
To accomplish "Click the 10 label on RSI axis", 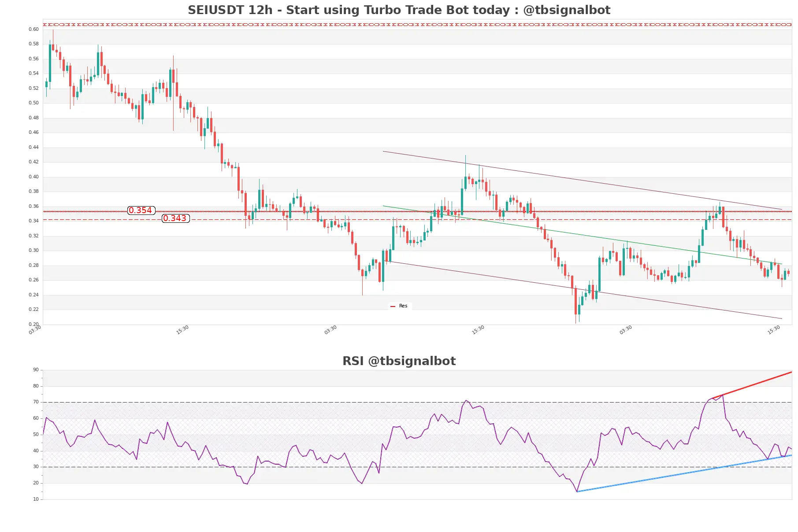I will (36, 499).
